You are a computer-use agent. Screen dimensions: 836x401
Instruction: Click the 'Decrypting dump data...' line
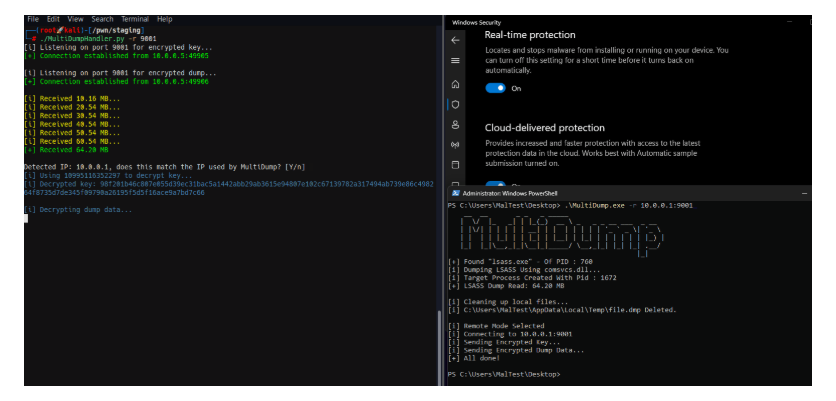tap(78, 210)
